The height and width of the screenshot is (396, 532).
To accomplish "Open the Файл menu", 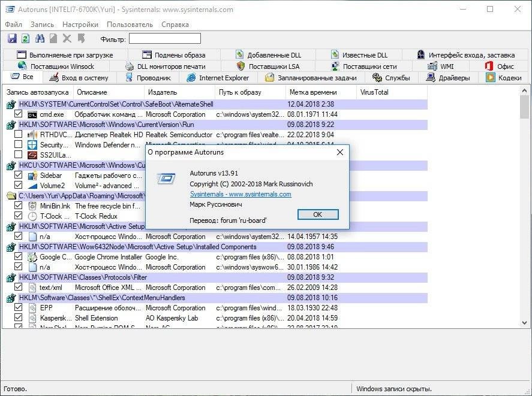I will coord(14,25).
